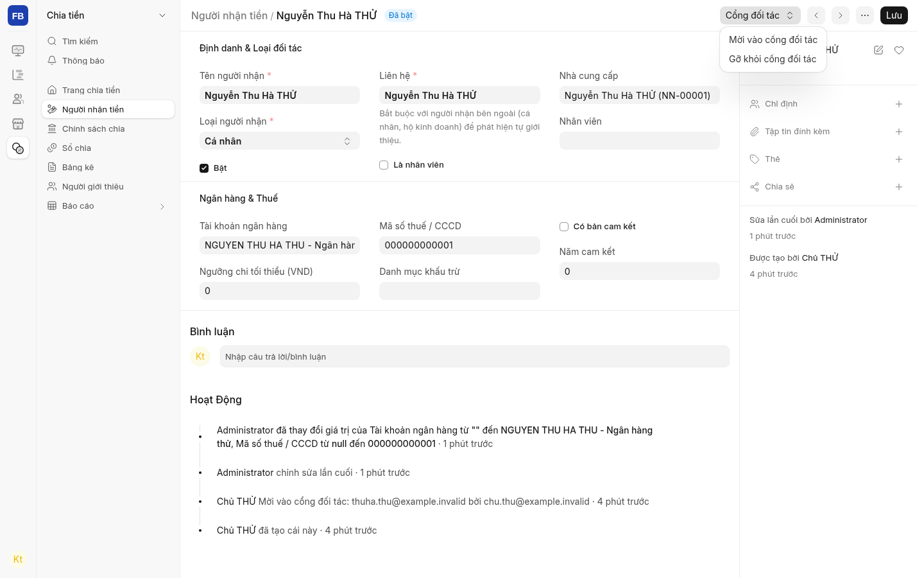
Task: Click the plus next to Chia sẻ
Action: pos(899,187)
